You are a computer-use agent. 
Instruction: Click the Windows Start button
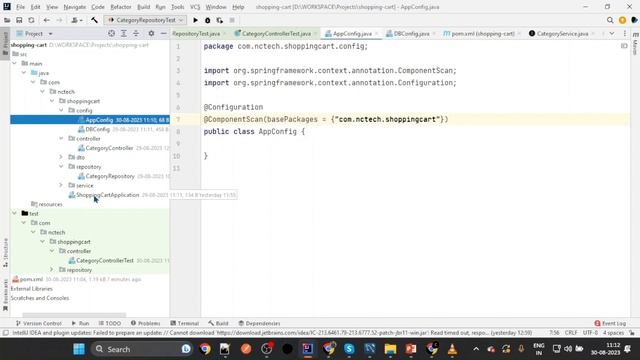pyautogui.click(x=79, y=349)
